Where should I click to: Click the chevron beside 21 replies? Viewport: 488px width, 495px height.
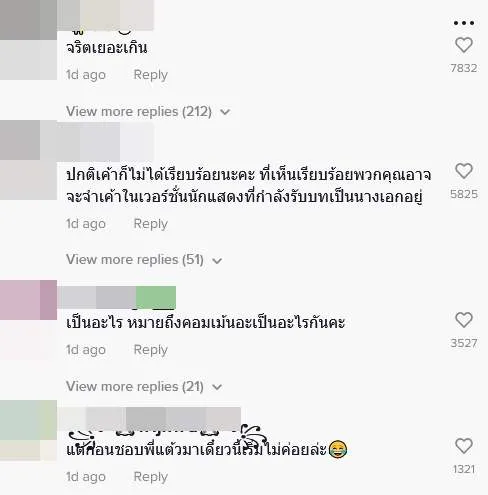217,387
